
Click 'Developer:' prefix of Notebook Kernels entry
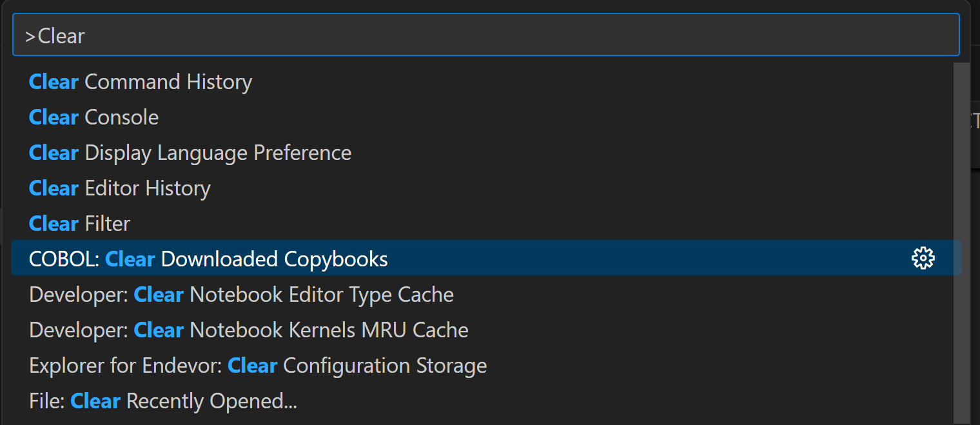coord(79,330)
